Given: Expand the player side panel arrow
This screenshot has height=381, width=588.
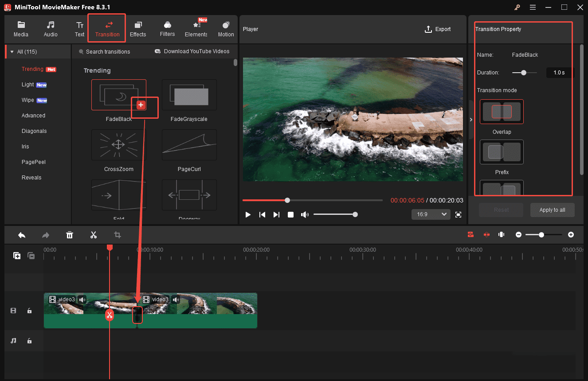Looking at the screenshot, I should (471, 119).
